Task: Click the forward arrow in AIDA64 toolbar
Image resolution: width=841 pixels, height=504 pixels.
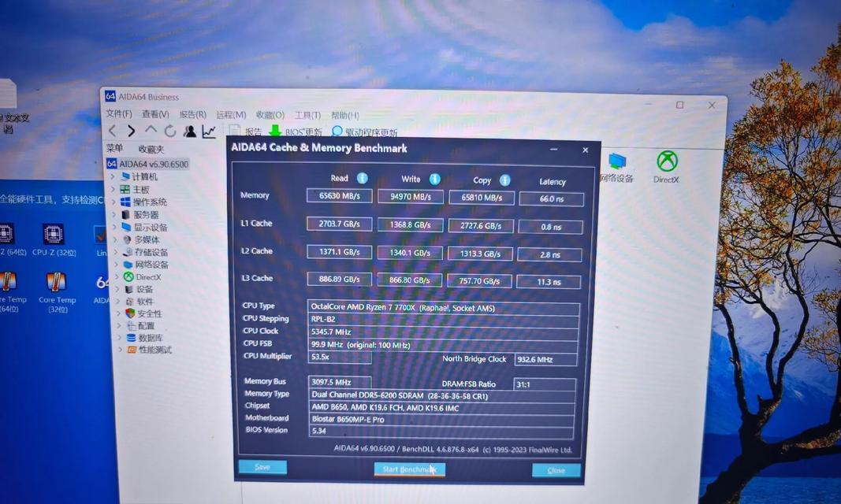Action: click(132, 131)
